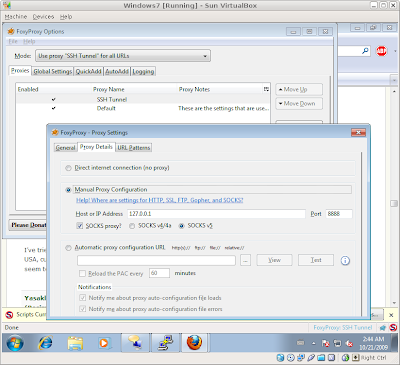Click NoScript icon on the Scripts notification bar

coord(9,314)
